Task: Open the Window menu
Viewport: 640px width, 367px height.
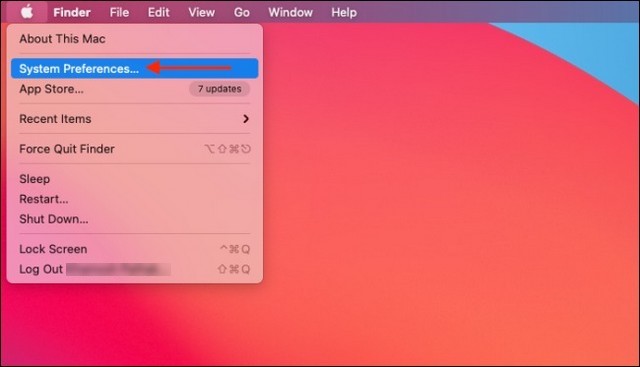Action: [x=290, y=12]
